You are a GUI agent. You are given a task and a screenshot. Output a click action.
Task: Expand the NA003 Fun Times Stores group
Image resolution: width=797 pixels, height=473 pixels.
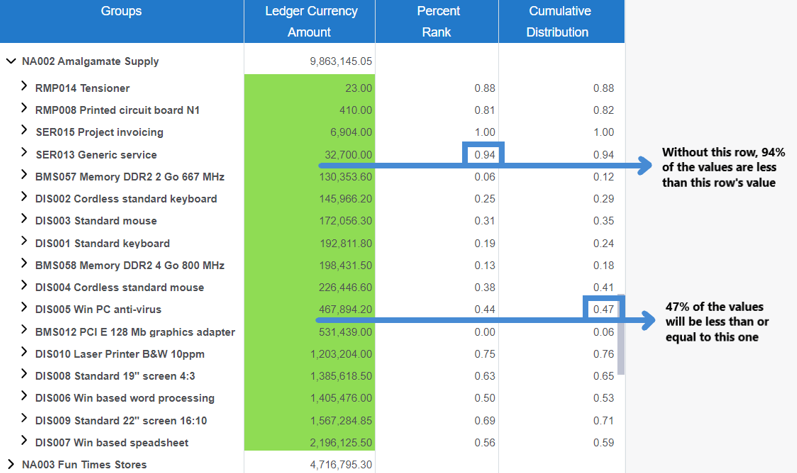click(x=11, y=464)
